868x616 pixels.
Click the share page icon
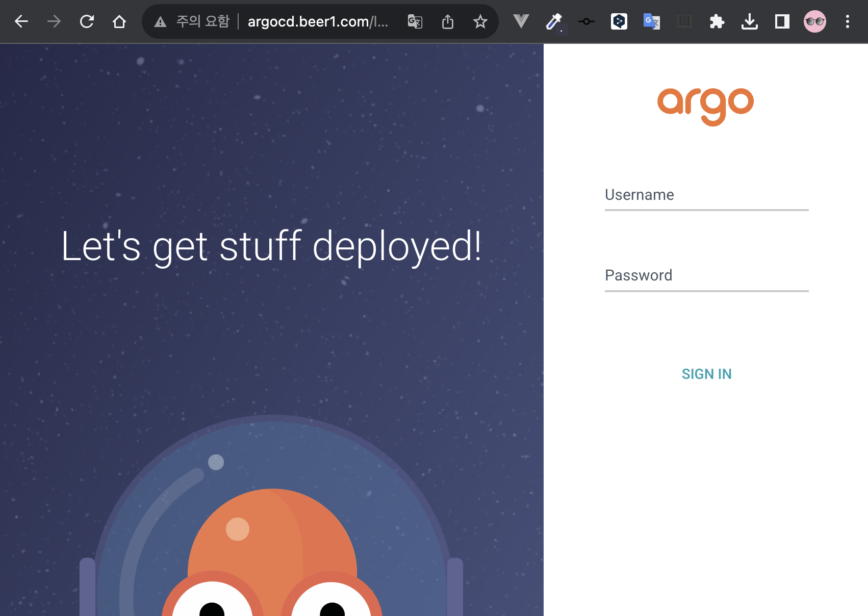tap(448, 21)
